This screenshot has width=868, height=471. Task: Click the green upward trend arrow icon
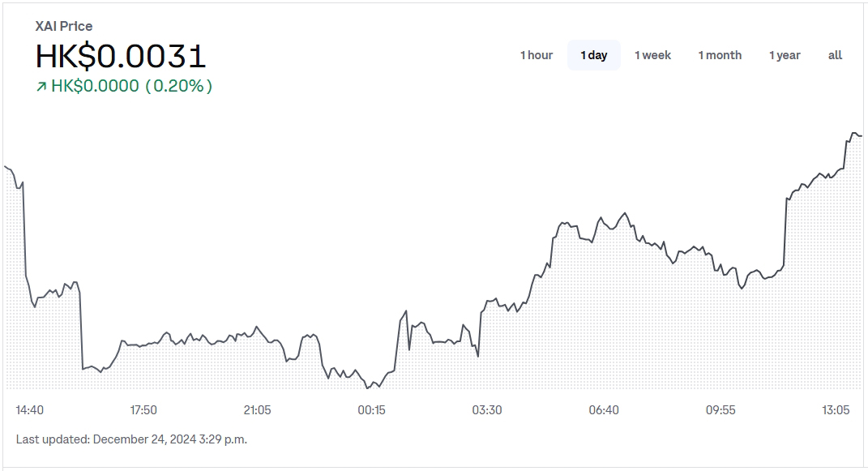41,87
